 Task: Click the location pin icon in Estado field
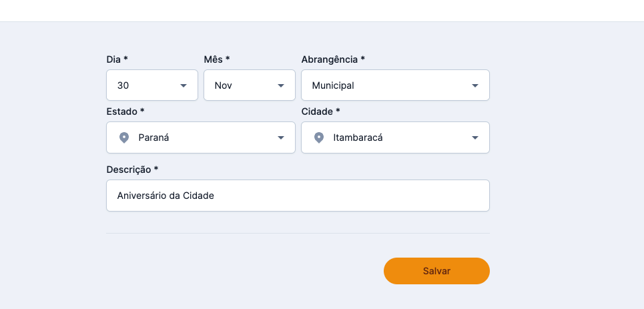click(123, 138)
